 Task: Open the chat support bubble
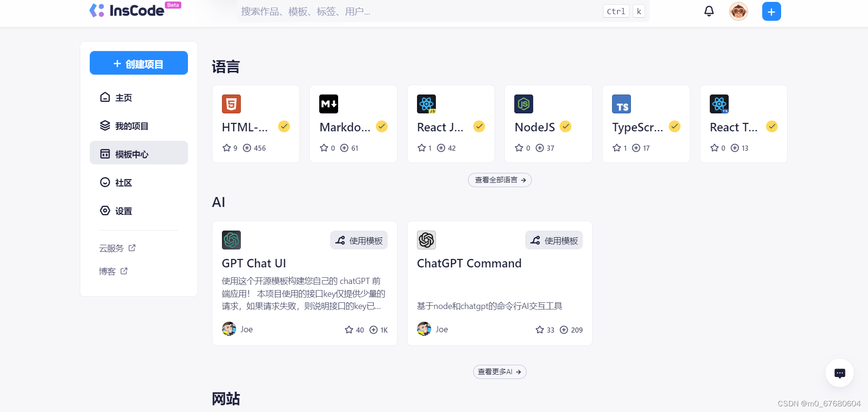pyautogui.click(x=840, y=373)
